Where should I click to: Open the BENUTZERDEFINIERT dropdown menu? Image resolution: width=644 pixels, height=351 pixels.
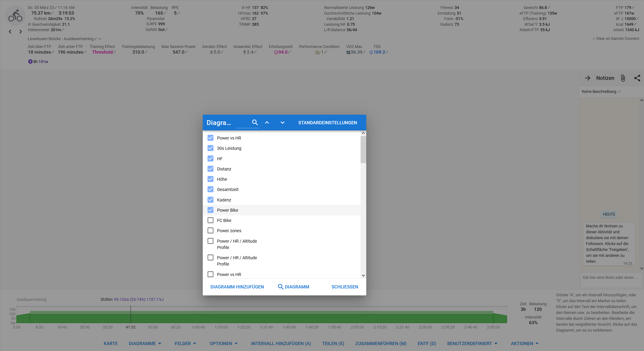472,344
